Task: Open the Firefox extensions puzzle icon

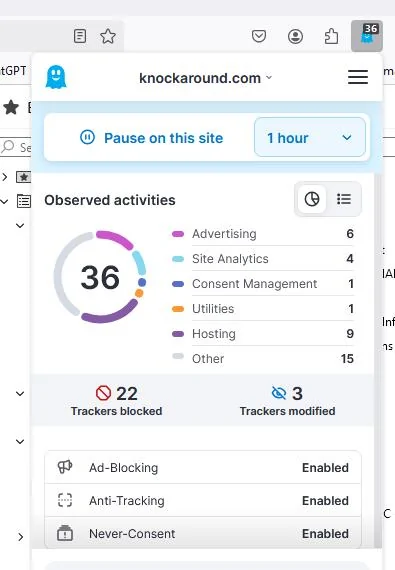Action: tap(331, 36)
